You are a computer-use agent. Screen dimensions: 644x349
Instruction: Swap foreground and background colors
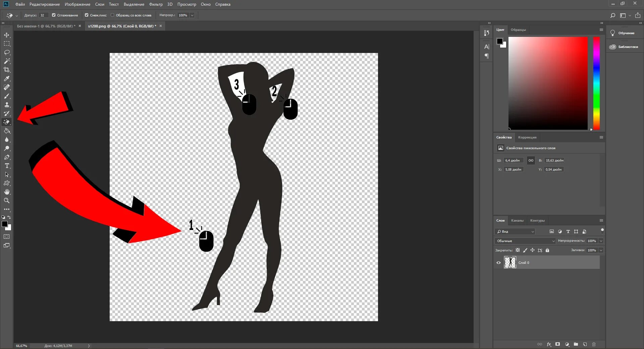(9, 217)
